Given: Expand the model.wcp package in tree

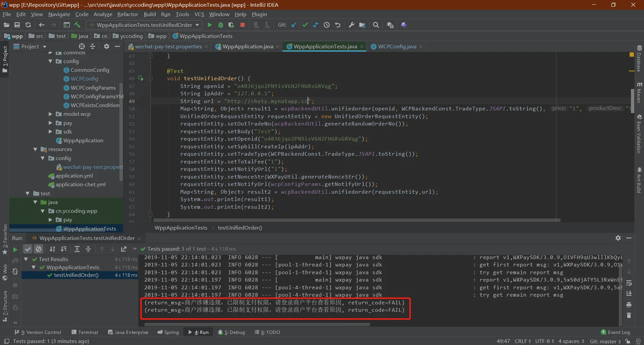Looking at the screenshot, I should (x=50, y=114).
